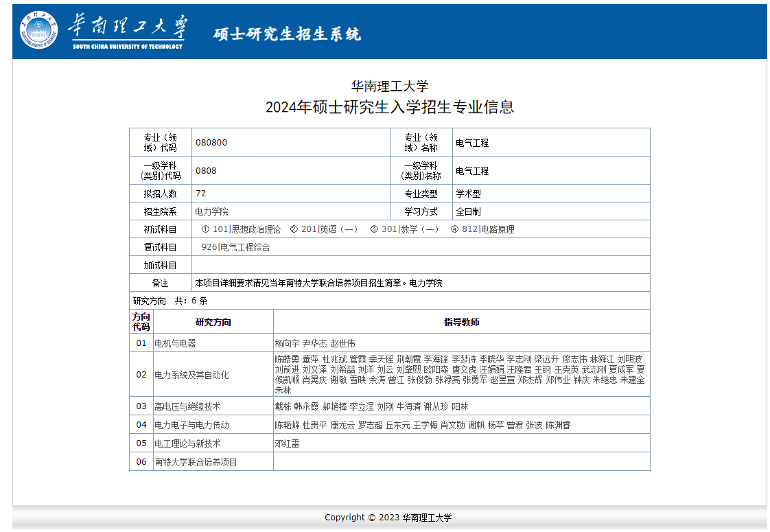The image size is (770, 532).
Task: Click the 方向代码 column header
Action: pos(141,322)
